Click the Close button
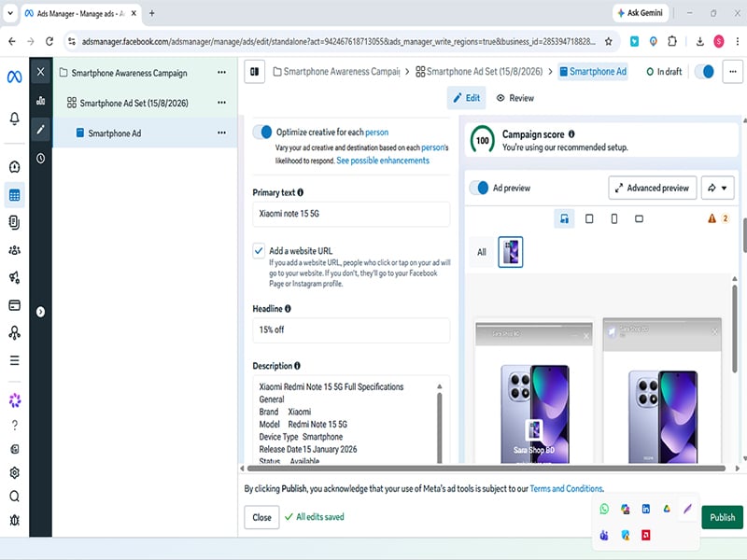The image size is (747, 560). click(x=261, y=517)
